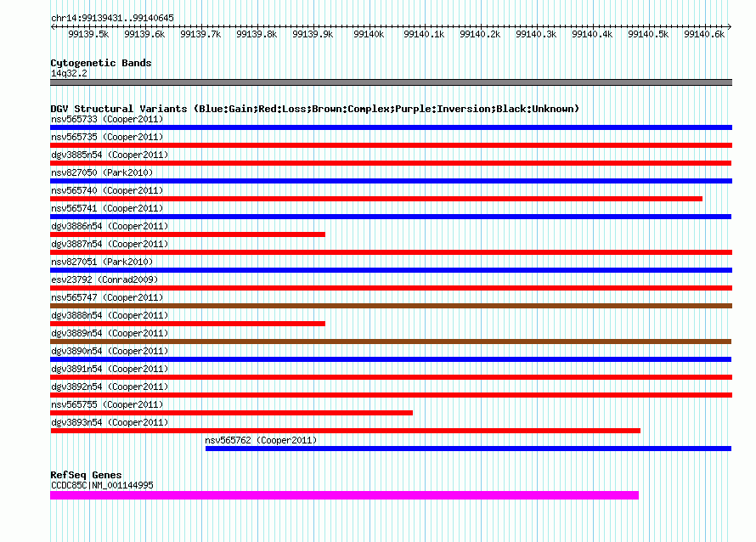Click the DGV Structural Variants track title

tap(314, 109)
